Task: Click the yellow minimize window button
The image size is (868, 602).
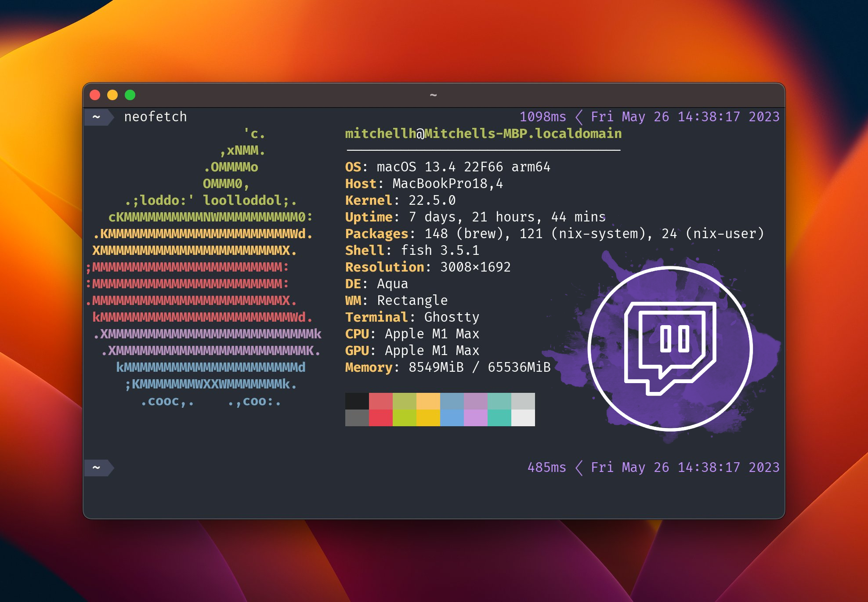Action: 112,95
